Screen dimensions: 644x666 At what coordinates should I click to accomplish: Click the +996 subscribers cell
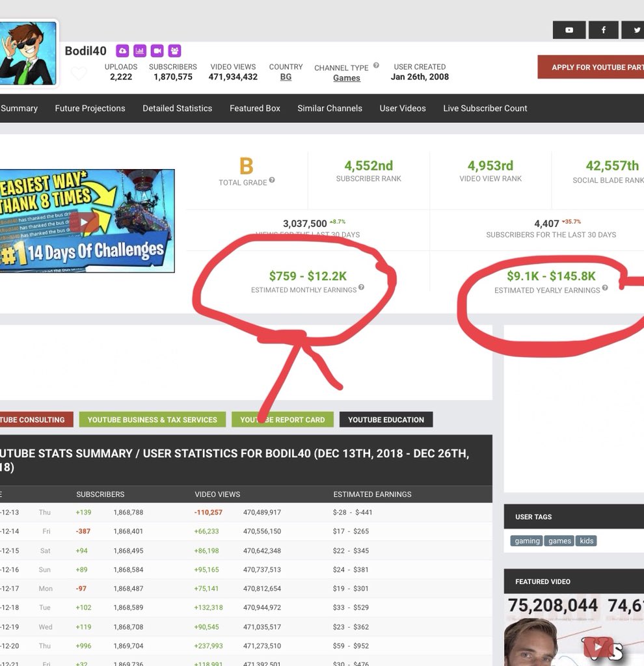[83, 646]
